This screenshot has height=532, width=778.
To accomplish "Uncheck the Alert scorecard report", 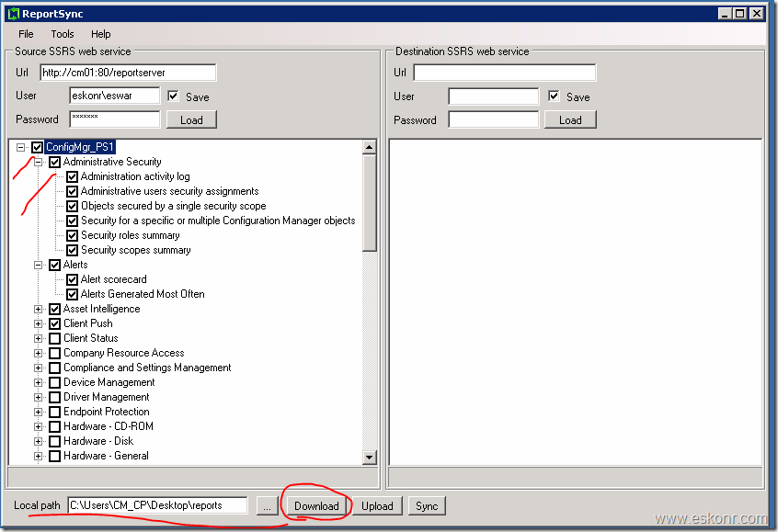I will pos(72,279).
